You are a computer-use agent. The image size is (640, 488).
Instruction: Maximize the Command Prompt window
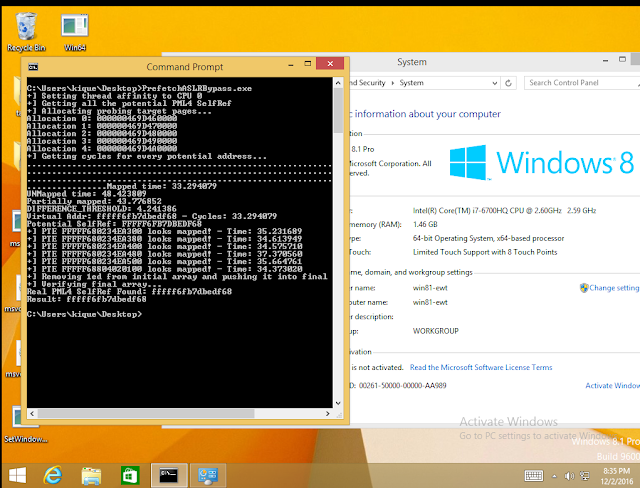coord(308,64)
